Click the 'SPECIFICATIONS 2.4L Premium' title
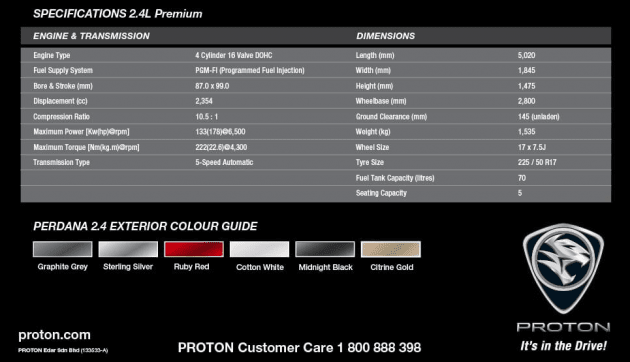Image resolution: width=630 pixels, height=362 pixels. pos(118,14)
